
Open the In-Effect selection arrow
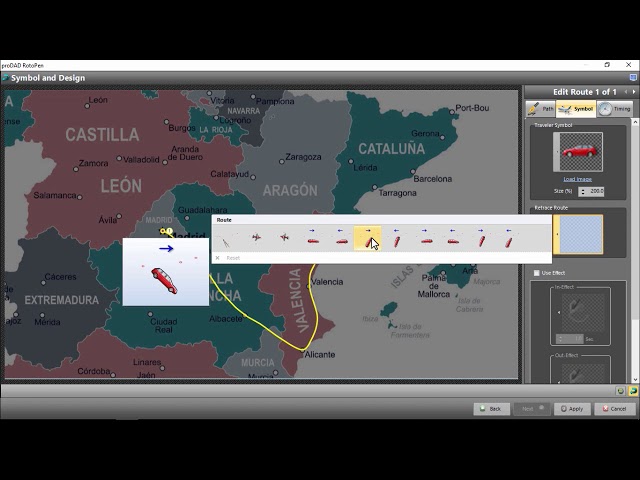click(x=557, y=313)
